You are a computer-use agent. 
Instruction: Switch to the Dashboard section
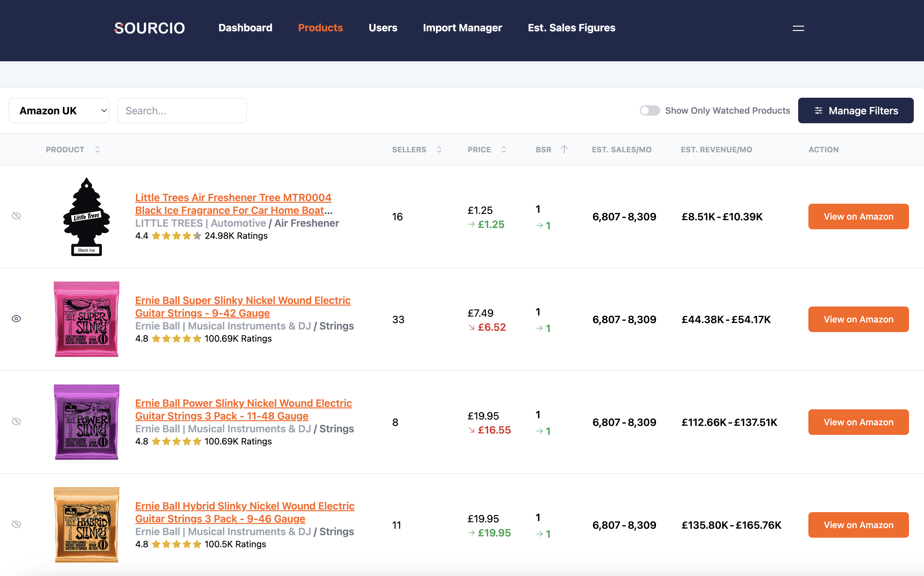[245, 28]
